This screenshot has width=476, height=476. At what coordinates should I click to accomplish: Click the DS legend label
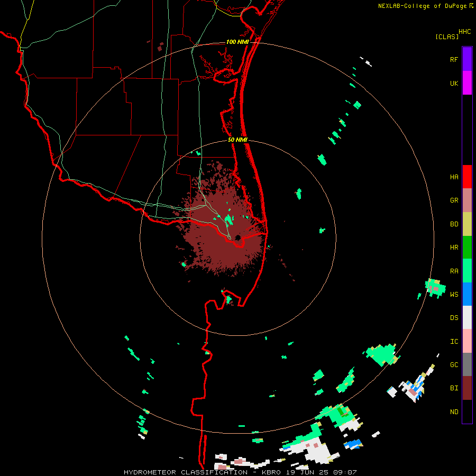coord(454,318)
